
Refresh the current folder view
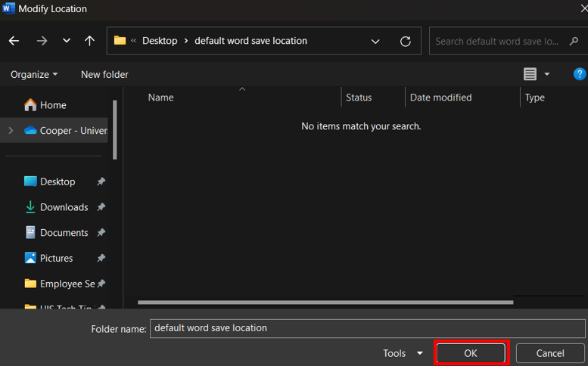tap(406, 41)
